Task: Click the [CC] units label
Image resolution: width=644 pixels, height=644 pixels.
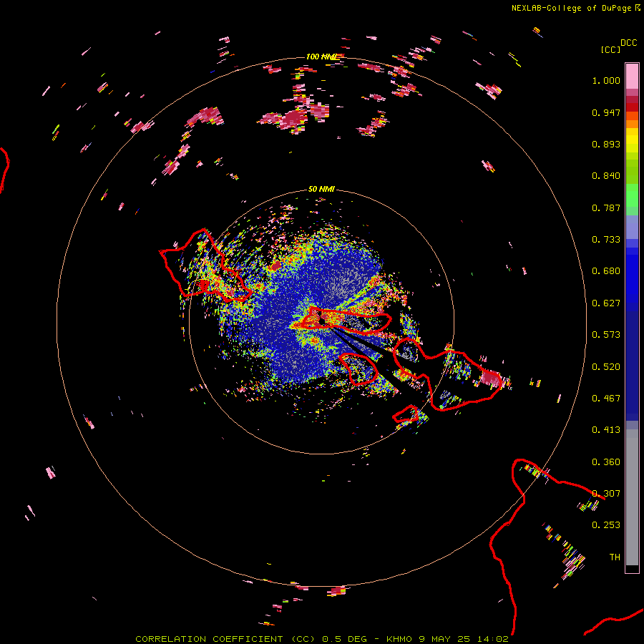Action: pos(610,49)
